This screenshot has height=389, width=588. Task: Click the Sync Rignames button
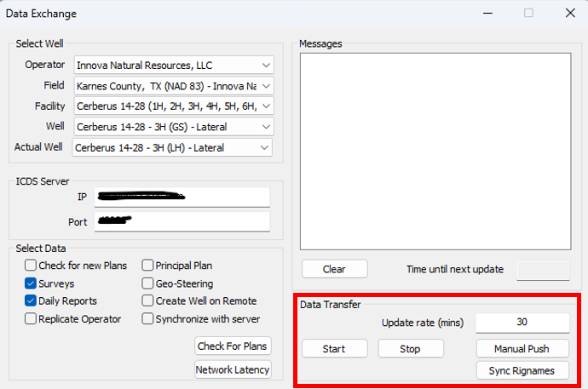point(522,370)
